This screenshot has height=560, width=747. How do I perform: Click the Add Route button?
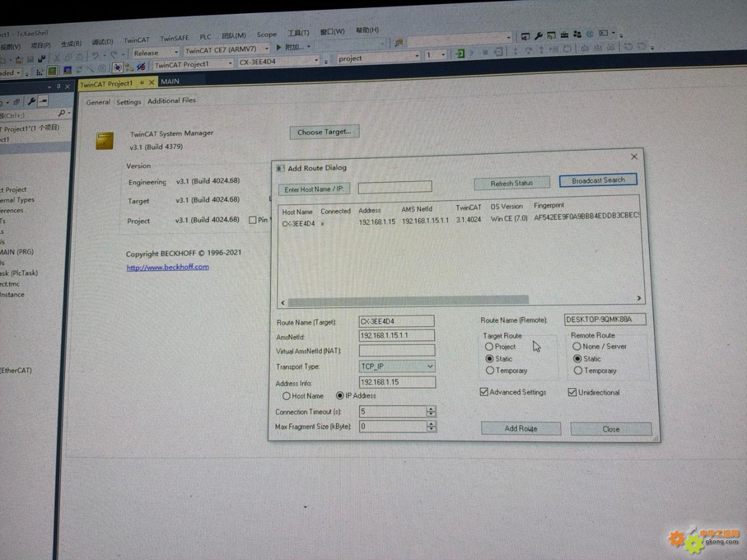pos(521,429)
